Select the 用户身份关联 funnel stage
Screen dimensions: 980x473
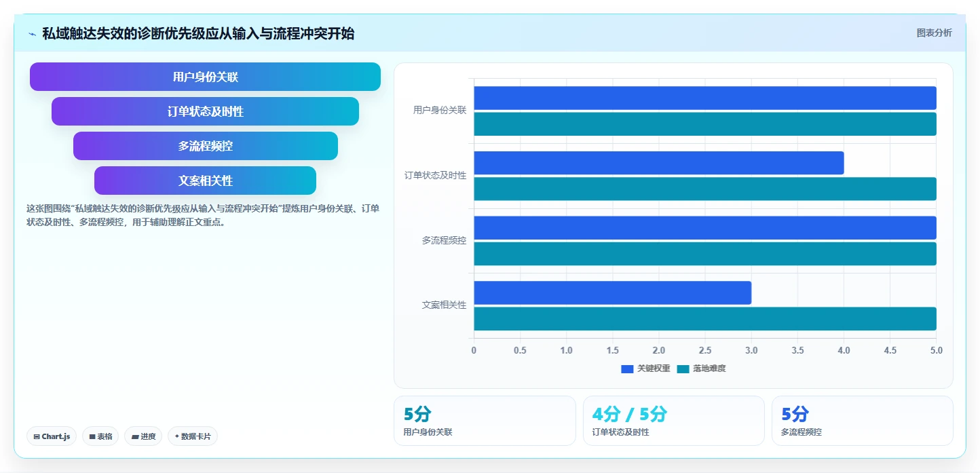click(205, 77)
